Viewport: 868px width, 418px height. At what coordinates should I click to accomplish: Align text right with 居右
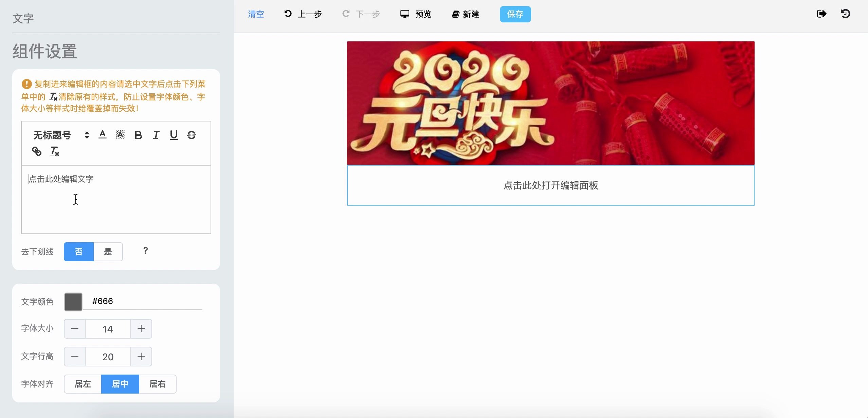(x=158, y=384)
